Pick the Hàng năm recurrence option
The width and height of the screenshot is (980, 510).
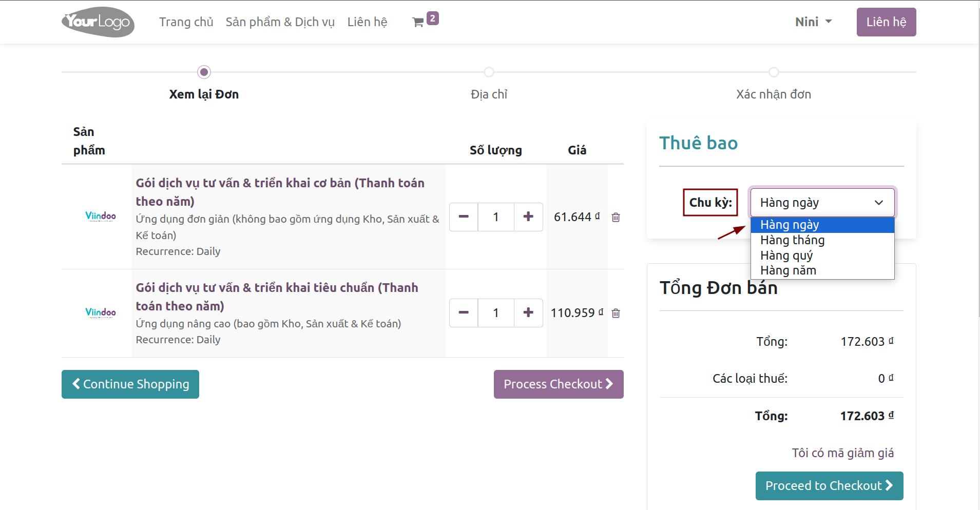pyautogui.click(x=788, y=270)
